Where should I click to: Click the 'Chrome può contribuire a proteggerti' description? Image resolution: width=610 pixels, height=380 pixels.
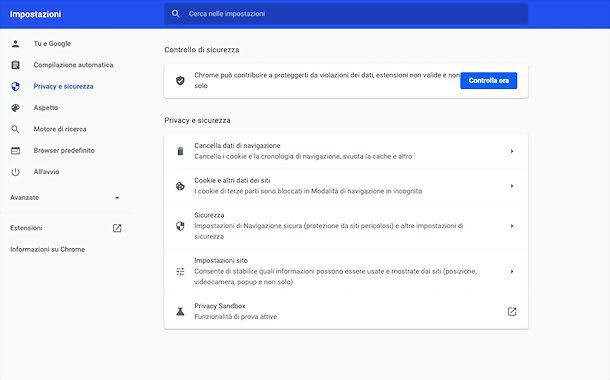click(x=327, y=81)
